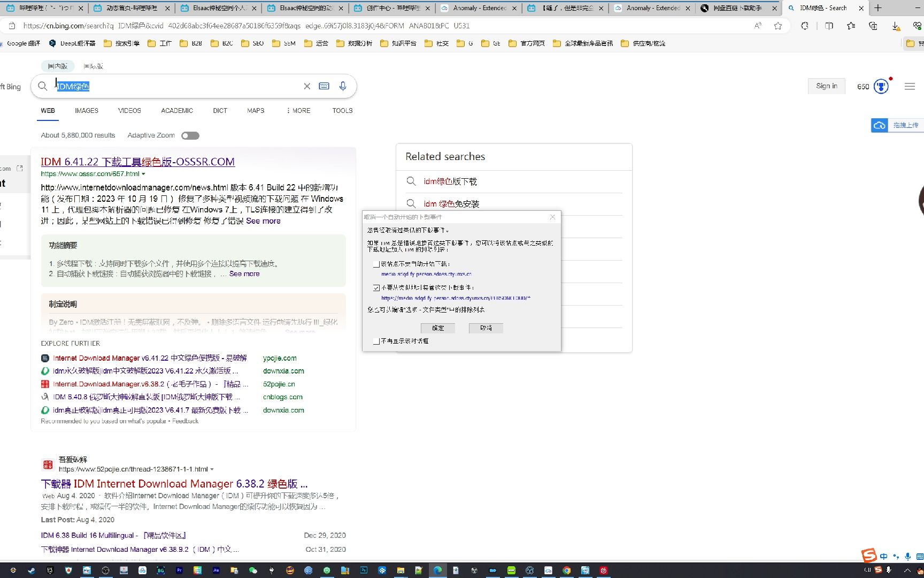Click red 52pojie result favicon

[45, 384]
